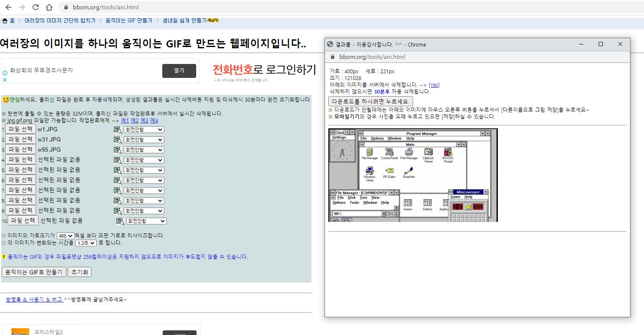Go back with the browser back arrow
The width and height of the screenshot is (644, 335).
tap(8, 7)
